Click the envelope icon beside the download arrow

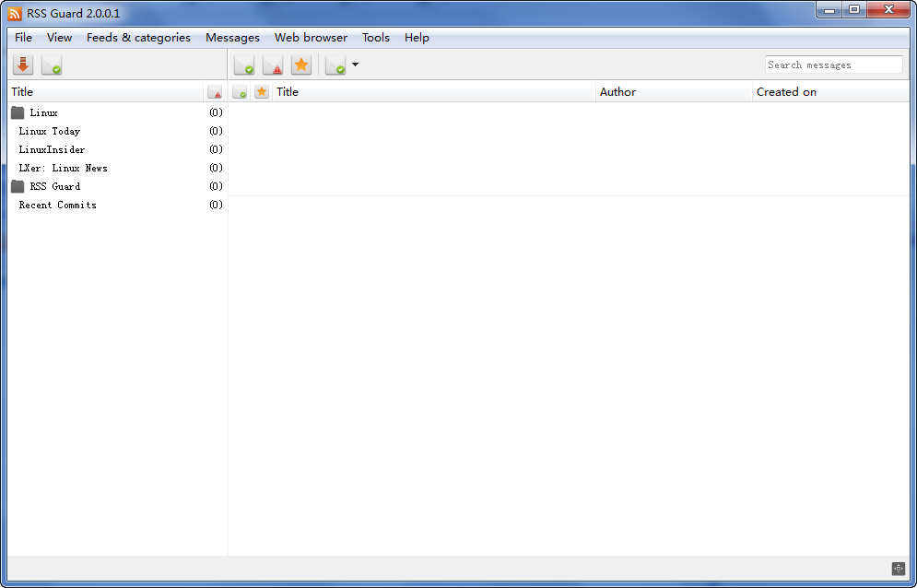click(x=52, y=65)
